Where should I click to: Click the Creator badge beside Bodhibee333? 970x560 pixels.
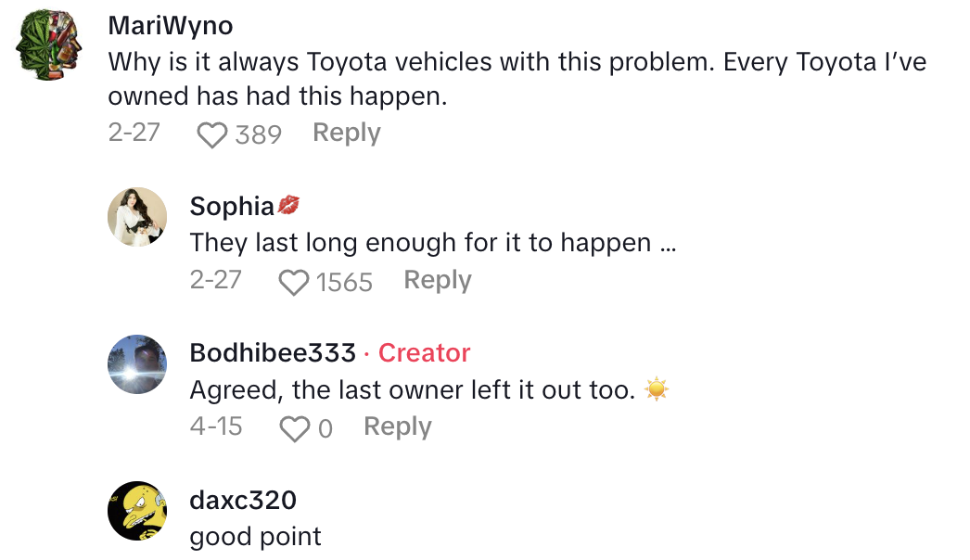pyautogui.click(x=424, y=353)
